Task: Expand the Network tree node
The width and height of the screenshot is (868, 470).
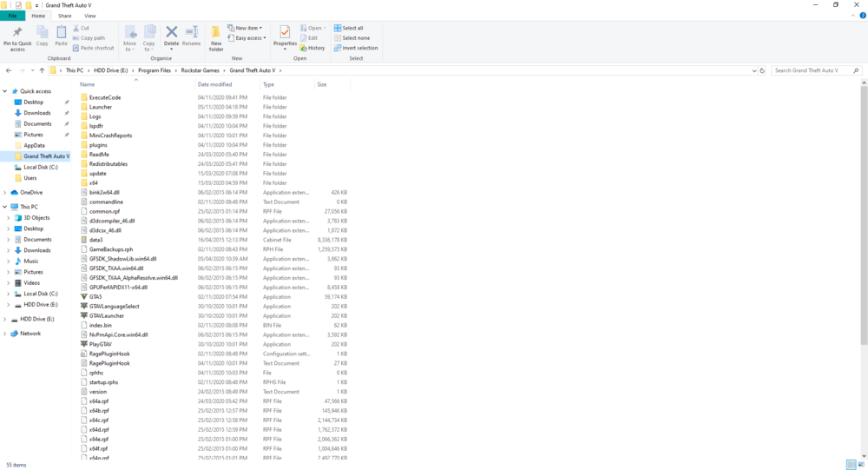Action: 5,334
